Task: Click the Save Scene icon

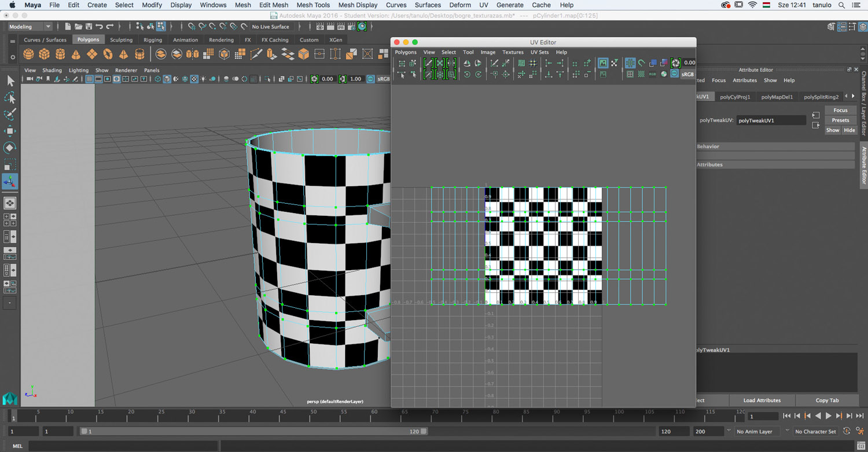Action: (x=89, y=27)
